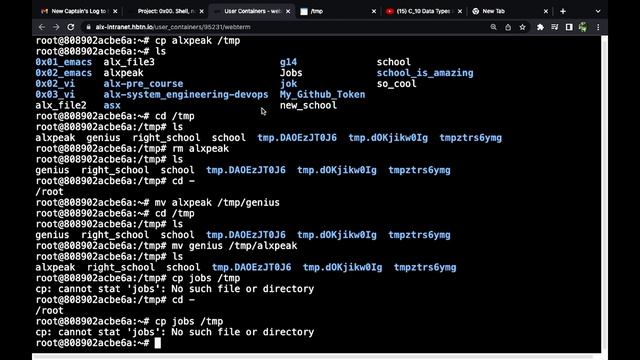Screen dimensions: 640x360
Task: Click the 0x02_vi directory name
Action: click(55, 84)
